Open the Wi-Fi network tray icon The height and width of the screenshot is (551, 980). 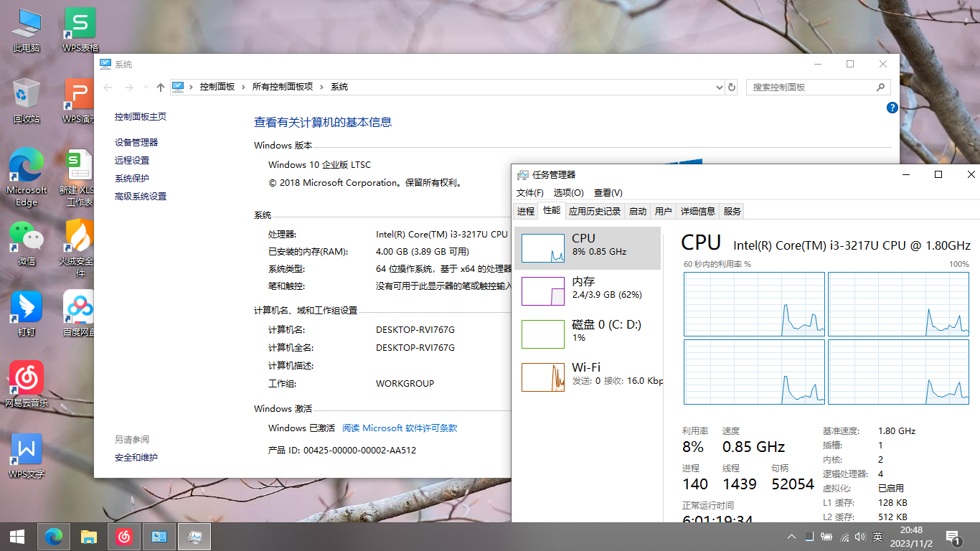pyautogui.click(x=844, y=537)
